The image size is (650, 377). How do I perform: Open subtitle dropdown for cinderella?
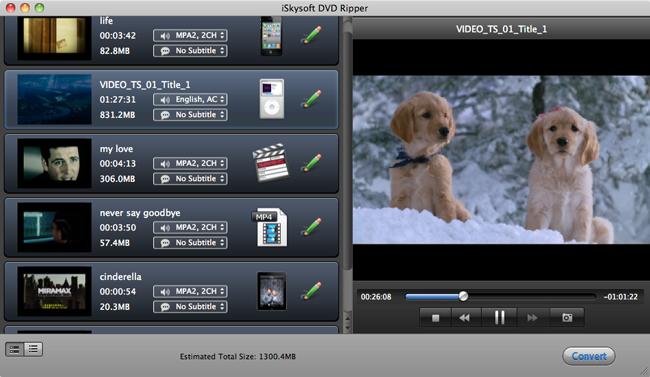[x=190, y=307]
